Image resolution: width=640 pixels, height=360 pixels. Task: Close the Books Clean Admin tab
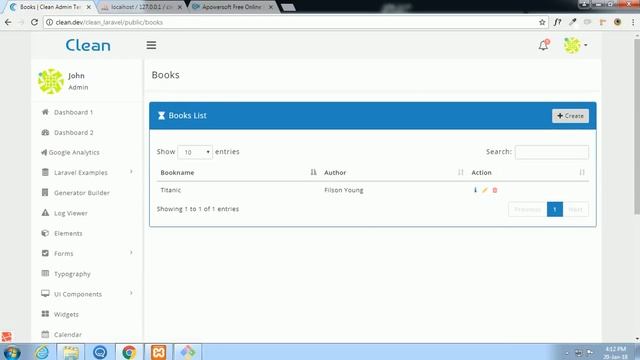[x=89, y=7]
